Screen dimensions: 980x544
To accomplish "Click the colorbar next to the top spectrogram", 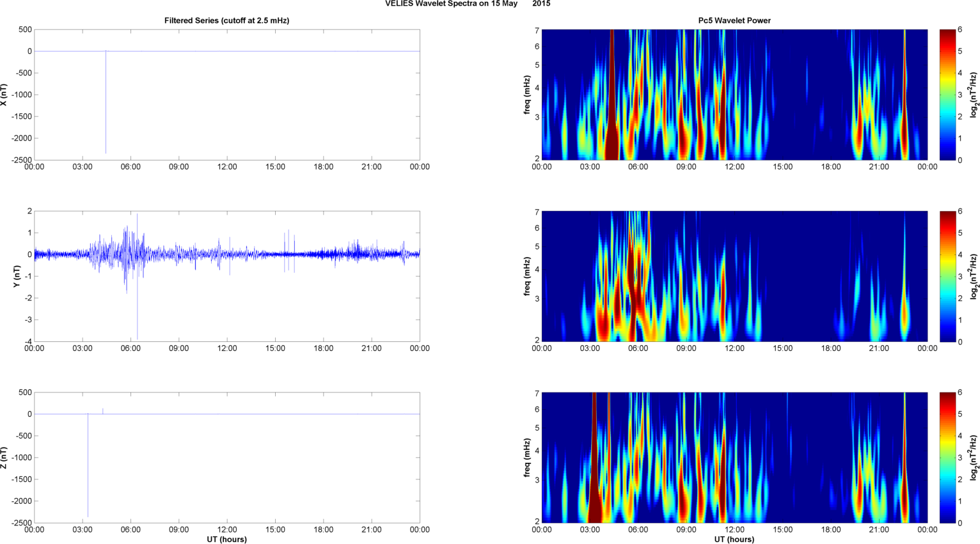I will tap(947, 95).
